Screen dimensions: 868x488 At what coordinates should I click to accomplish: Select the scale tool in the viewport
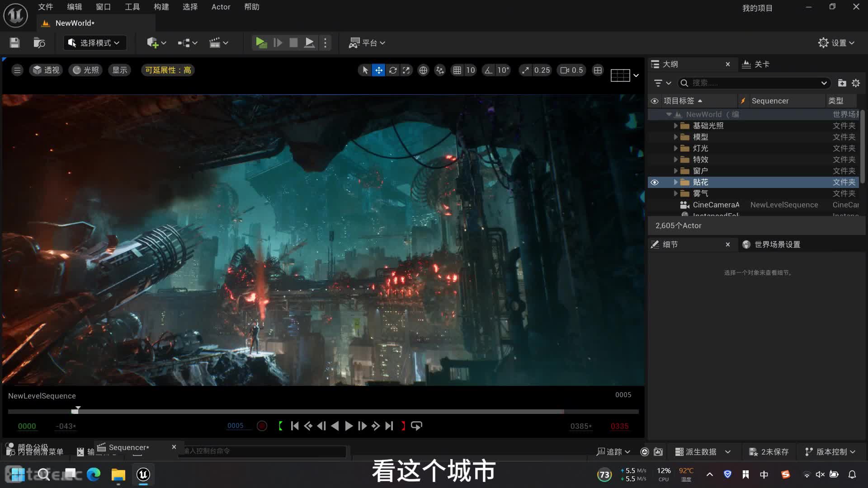[406, 70]
